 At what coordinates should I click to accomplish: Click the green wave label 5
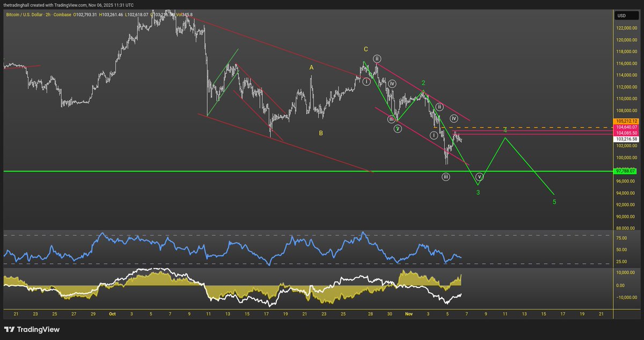pyautogui.click(x=554, y=202)
